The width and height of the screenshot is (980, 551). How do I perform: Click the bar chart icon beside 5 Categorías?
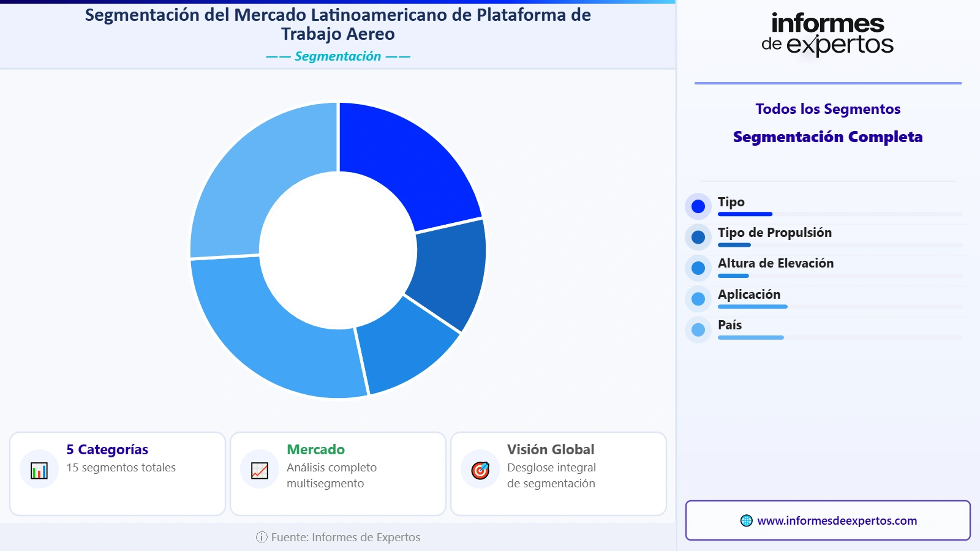[x=39, y=471]
